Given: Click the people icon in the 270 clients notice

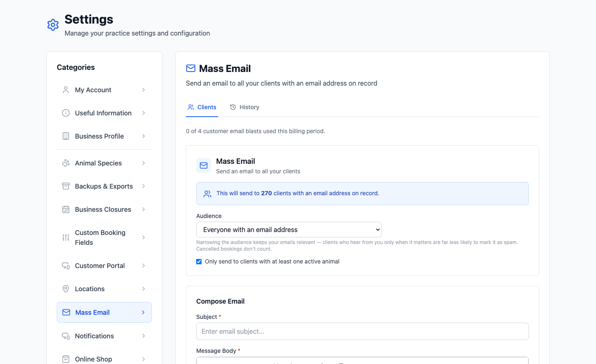Looking at the screenshot, I should tap(207, 194).
